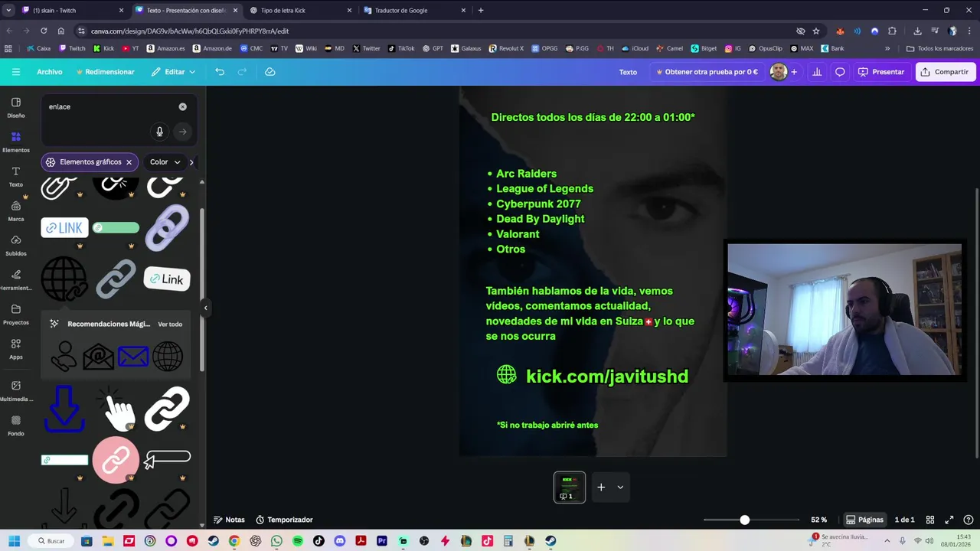Open the Apps sidebar panel
This screenshot has height=551, width=980.
[15, 349]
